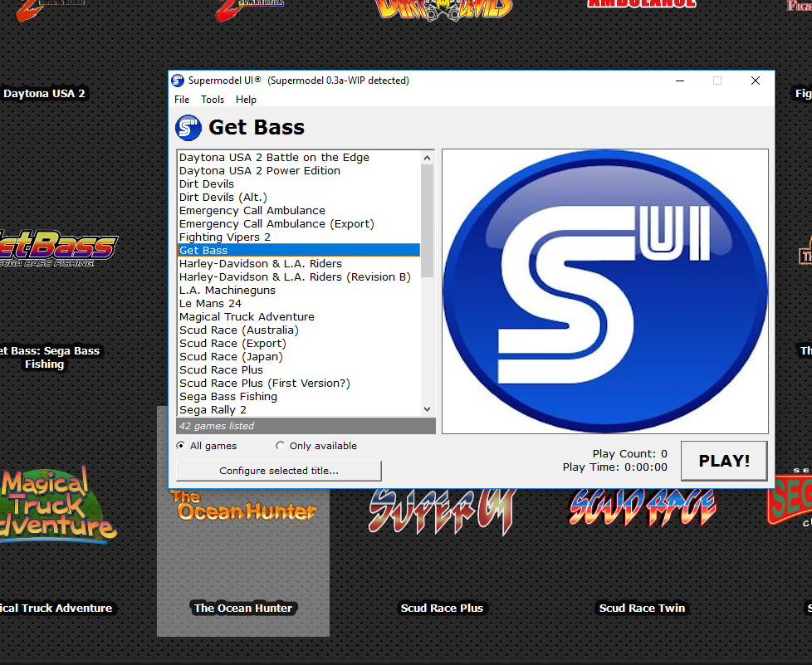The image size is (812, 665).
Task: Click Scud Race Plus label in background window
Action: pyautogui.click(x=442, y=608)
